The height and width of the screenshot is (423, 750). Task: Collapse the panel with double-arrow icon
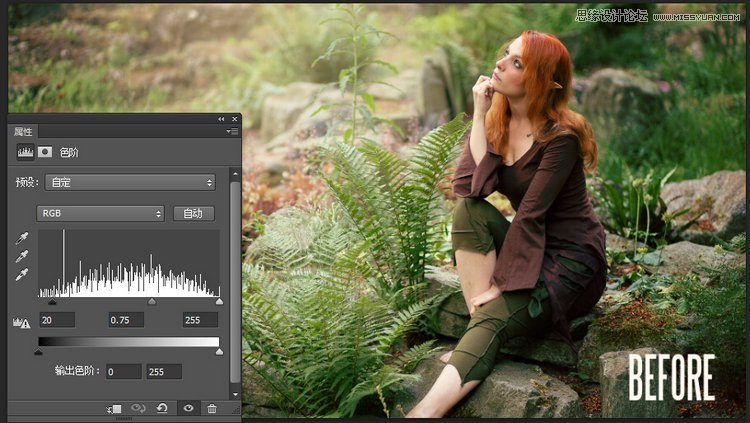221,119
